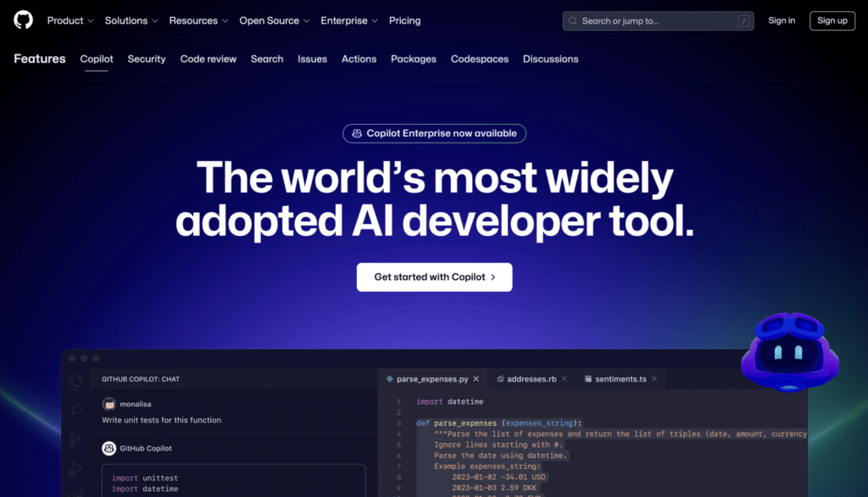Switch to the parse_expenses.py editor tab
The image size is (868, 497).
pos(433,379)
